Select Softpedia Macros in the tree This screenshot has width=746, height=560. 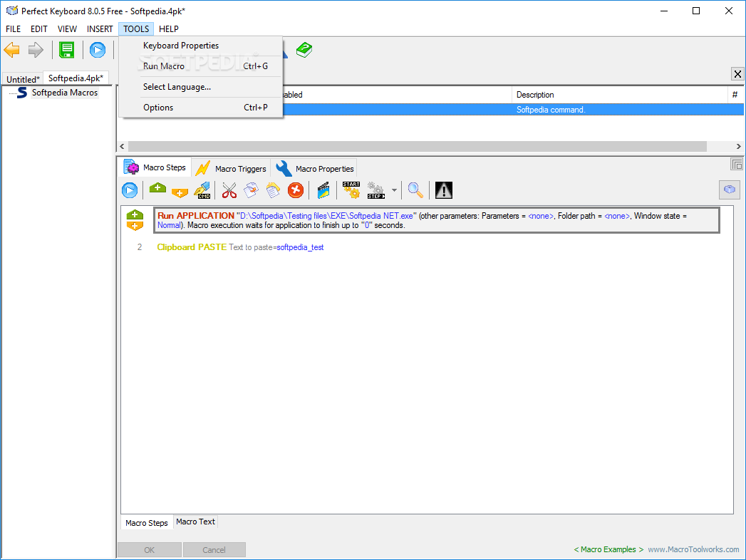[x=65, y=93]
